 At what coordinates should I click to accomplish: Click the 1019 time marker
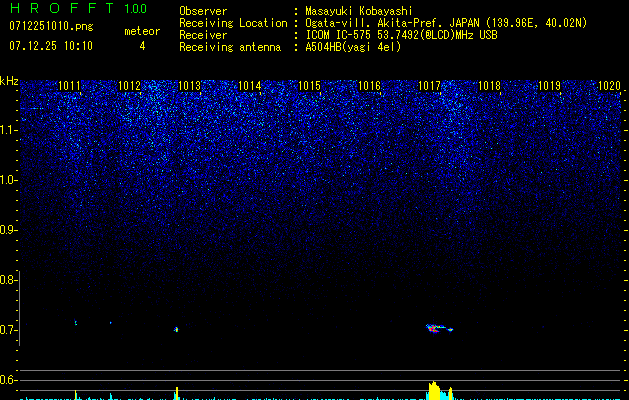pos(549,85)
